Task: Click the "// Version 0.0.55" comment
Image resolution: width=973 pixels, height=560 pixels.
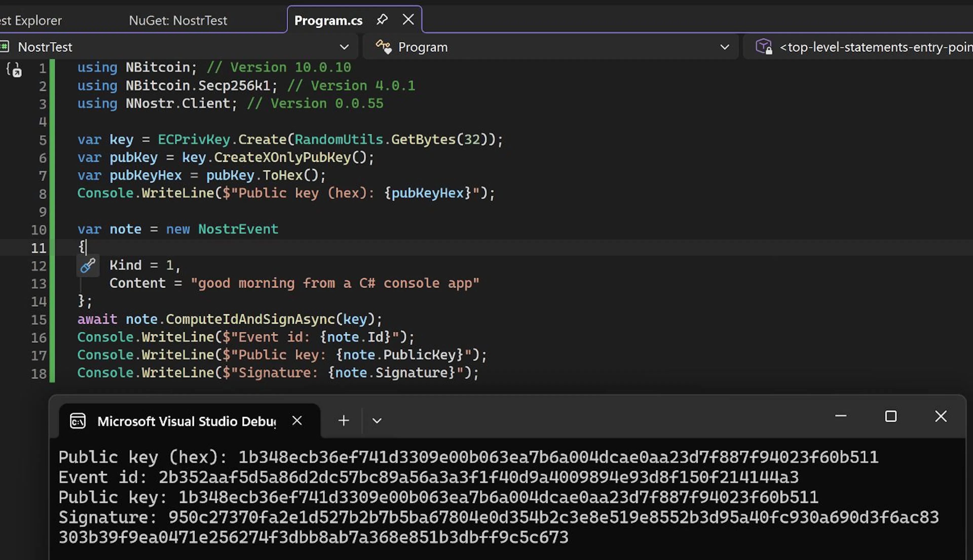Action: (315, 103)
